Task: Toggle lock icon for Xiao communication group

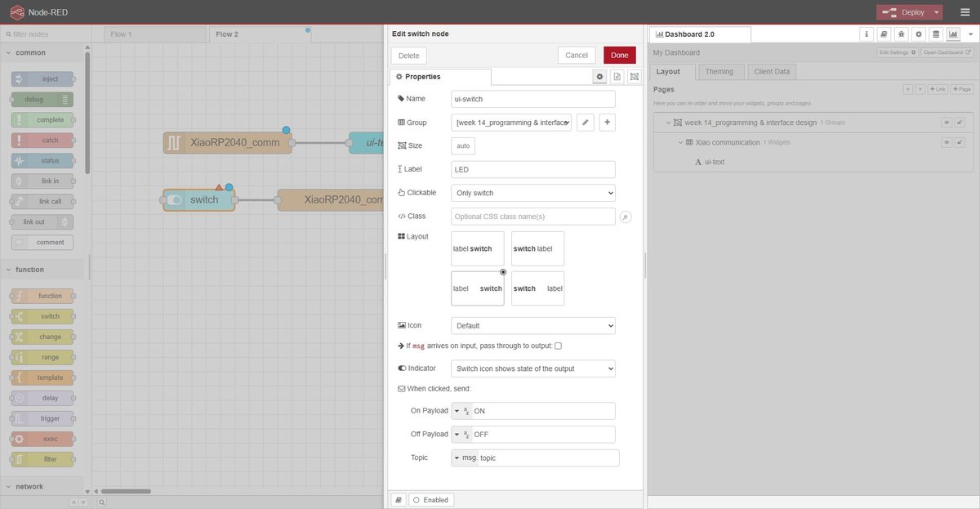Action: pos(960,142)
